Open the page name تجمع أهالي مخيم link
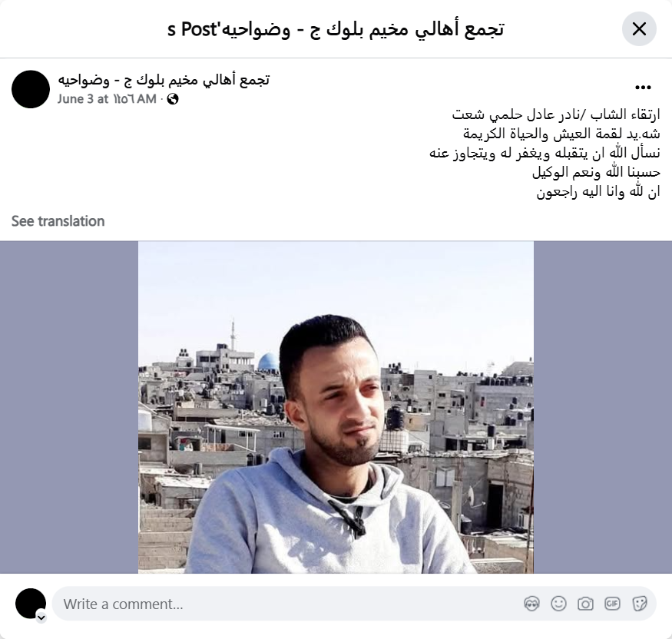672x639 pixels. 164,80
